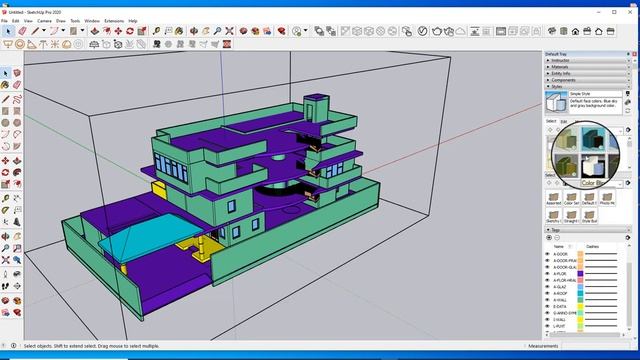Viewport: 640px width, 360px height.
Task: Switch to the Edit tab in Styles
Action: click(564, 122)
